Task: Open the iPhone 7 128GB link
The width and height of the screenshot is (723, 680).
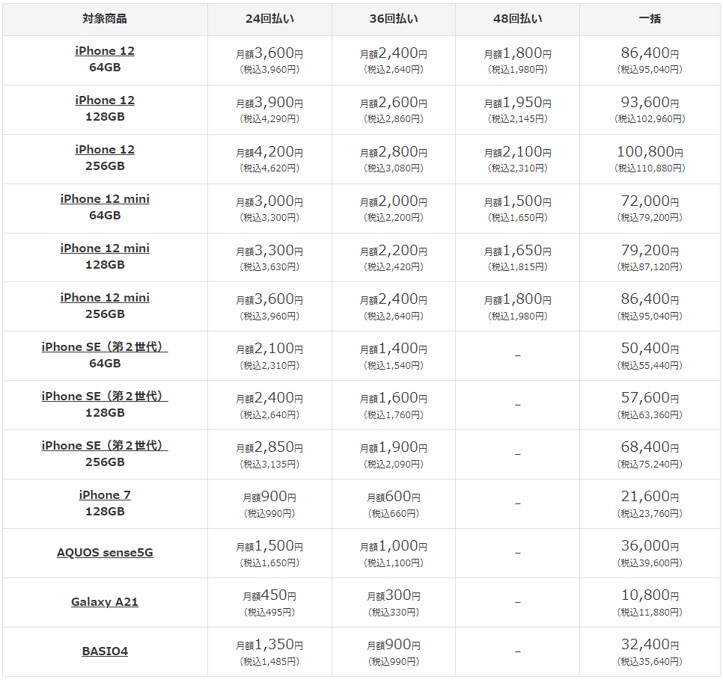Action: click(x=105, y=495)
